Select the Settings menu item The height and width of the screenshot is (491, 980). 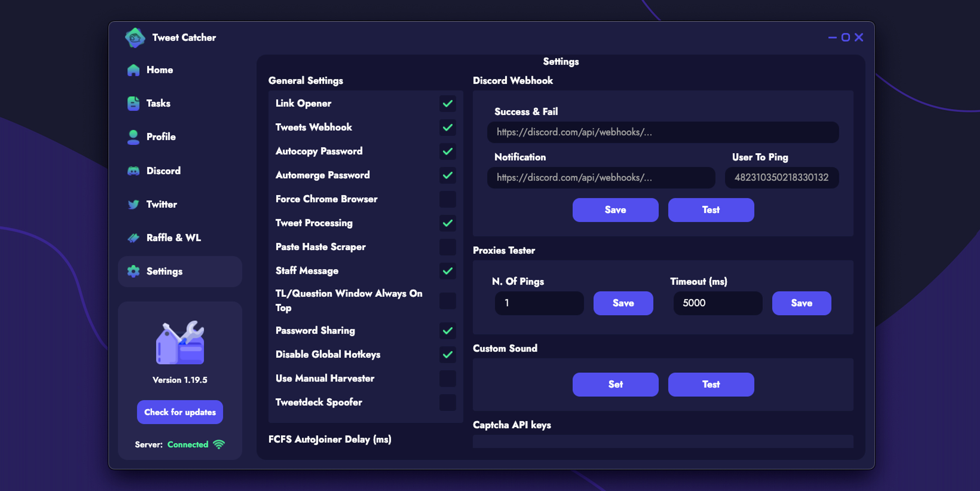coord(180,271)
